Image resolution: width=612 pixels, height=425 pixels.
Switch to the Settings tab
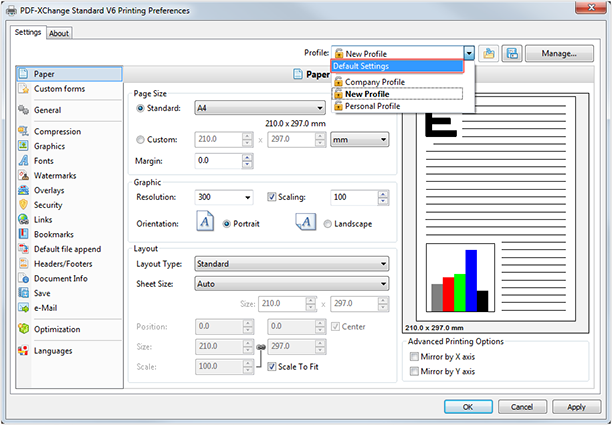[x=28, y=32]
